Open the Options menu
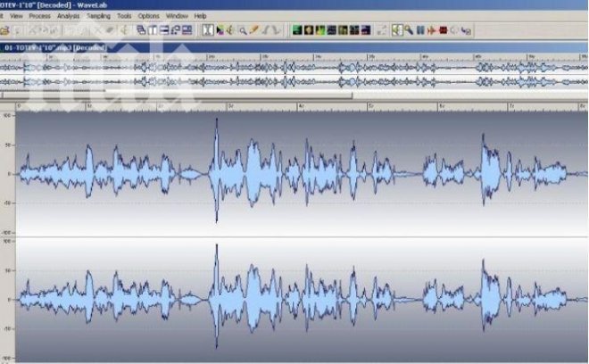This screenshot has height=364, width=589. point(148,16)
